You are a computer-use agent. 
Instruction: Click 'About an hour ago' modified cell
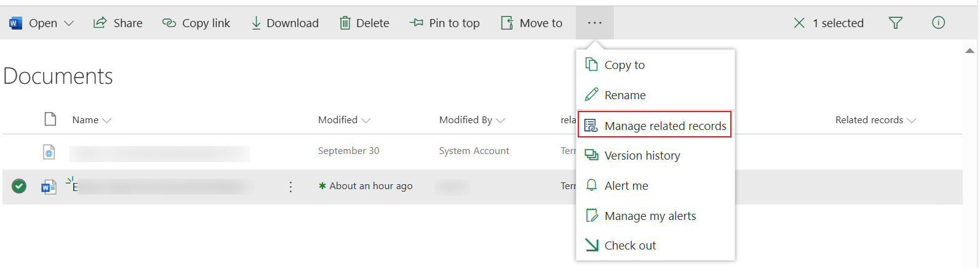(x=371, y=186)
